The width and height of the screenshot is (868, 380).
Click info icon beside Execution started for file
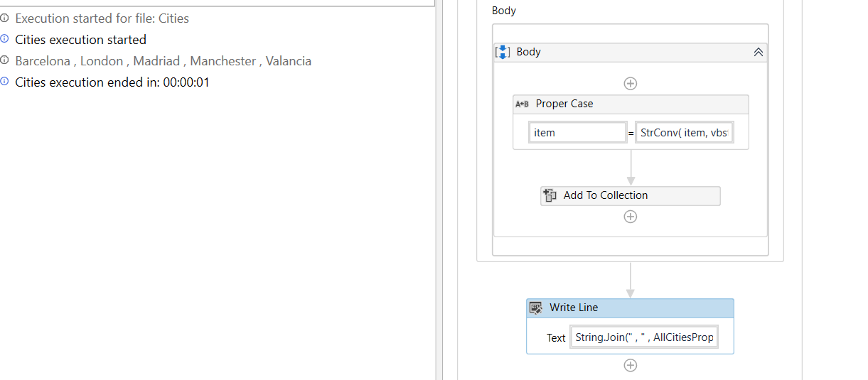pos(4,18)
